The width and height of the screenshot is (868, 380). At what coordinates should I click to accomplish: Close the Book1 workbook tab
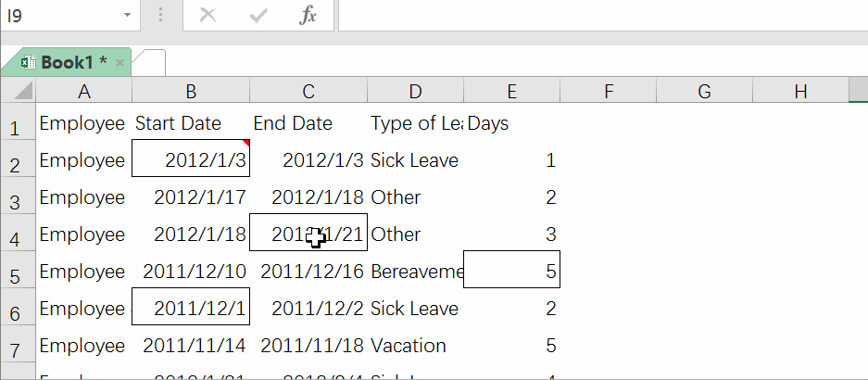coord(120,62)
